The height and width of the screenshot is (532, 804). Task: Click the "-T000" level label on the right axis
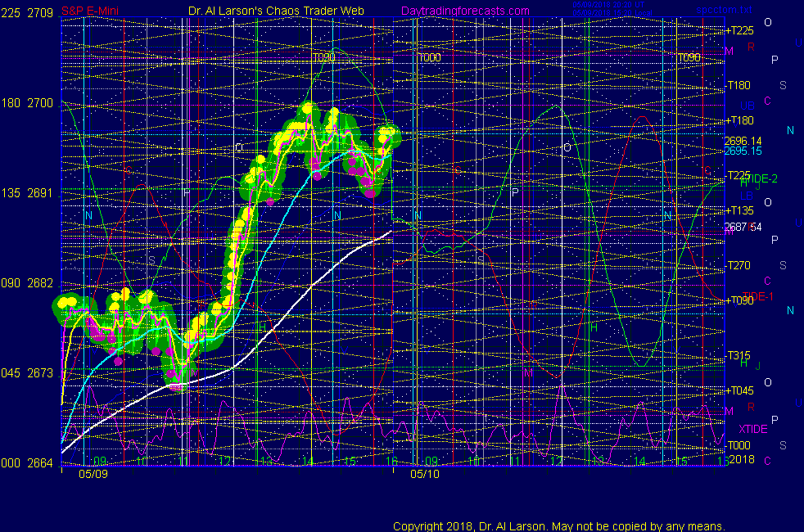[738, 445]
